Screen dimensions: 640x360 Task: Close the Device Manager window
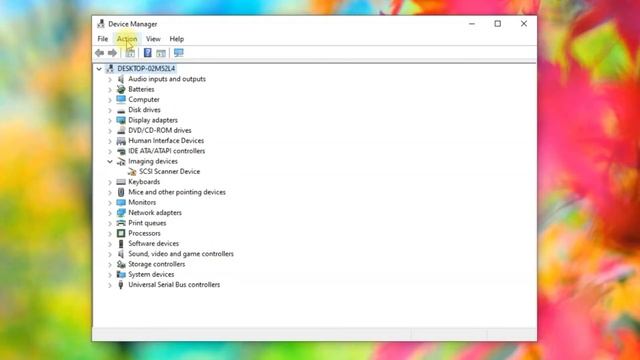(524, 24)
